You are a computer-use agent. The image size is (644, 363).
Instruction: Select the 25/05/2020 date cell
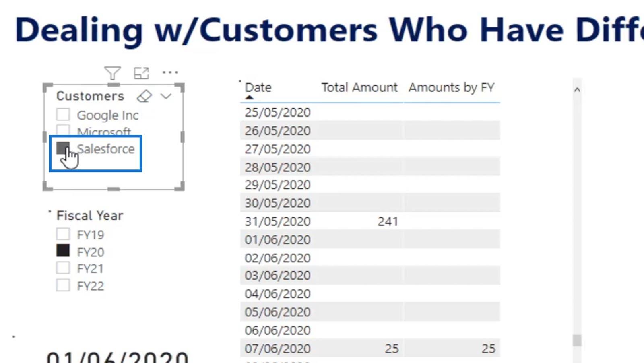(277, 112)
